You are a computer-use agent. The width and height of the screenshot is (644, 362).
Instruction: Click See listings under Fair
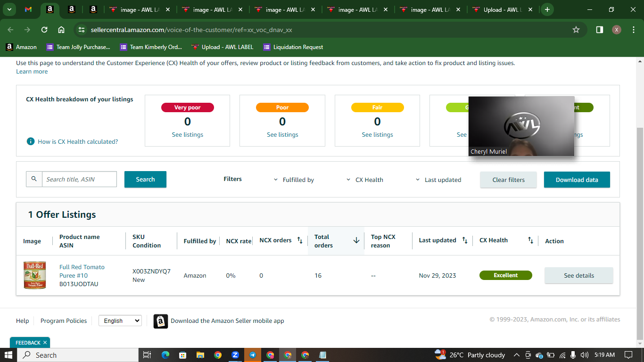377,134
